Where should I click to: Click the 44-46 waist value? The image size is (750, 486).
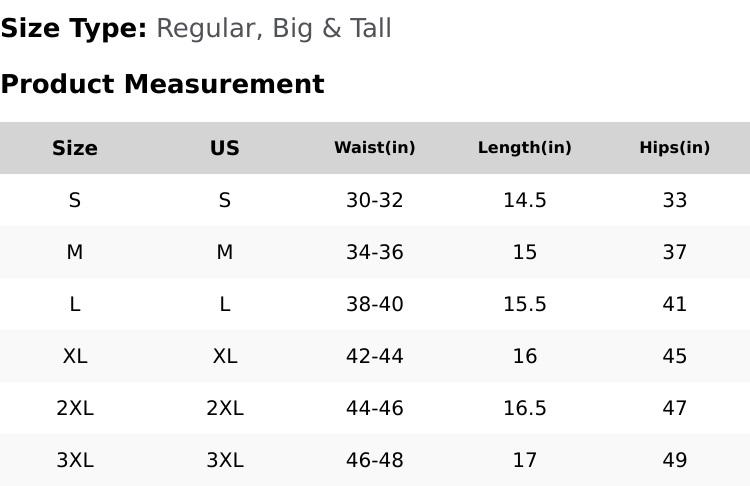pos(375,408)
